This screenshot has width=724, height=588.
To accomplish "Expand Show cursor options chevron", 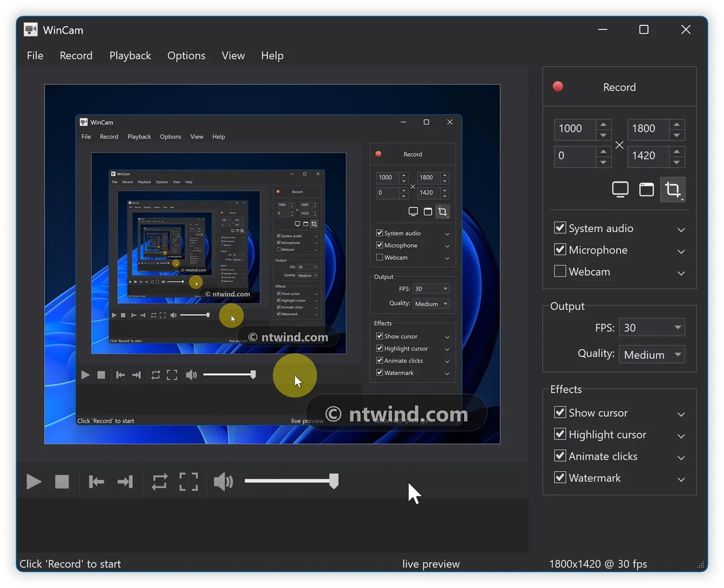I will (x=681, y=414).
